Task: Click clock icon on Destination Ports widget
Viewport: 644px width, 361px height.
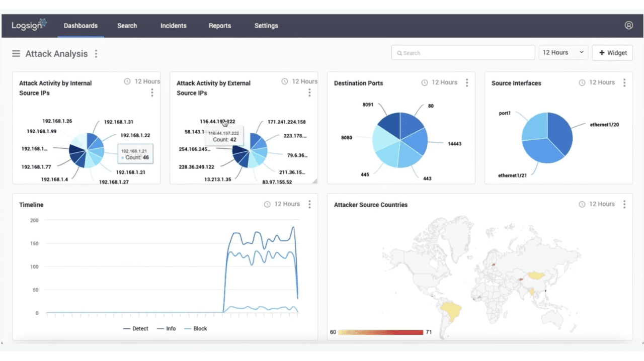Action: click(425, 82)
